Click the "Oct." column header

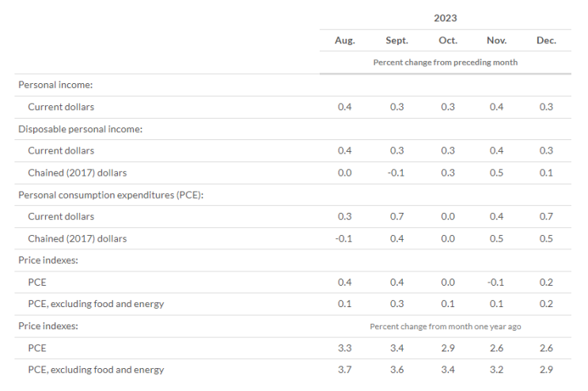click(447, 40)
